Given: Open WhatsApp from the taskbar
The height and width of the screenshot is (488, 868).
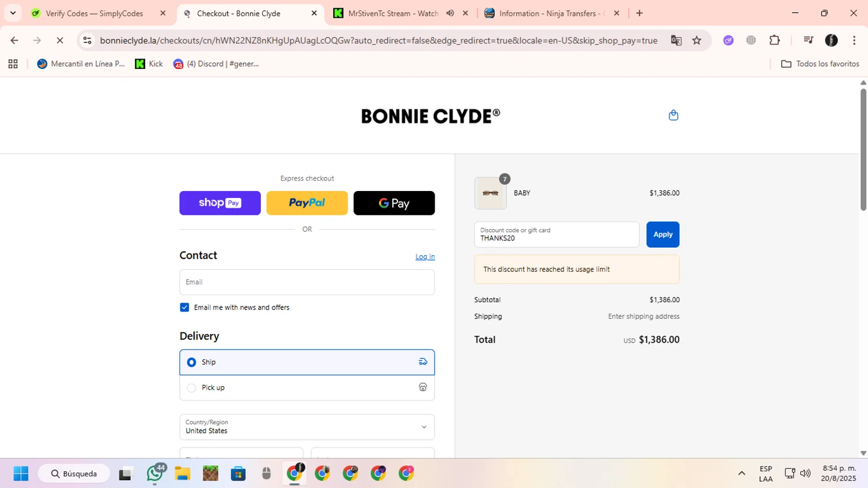Looking at the screenshot, I should pyautogui.click(x=155, y=474).
